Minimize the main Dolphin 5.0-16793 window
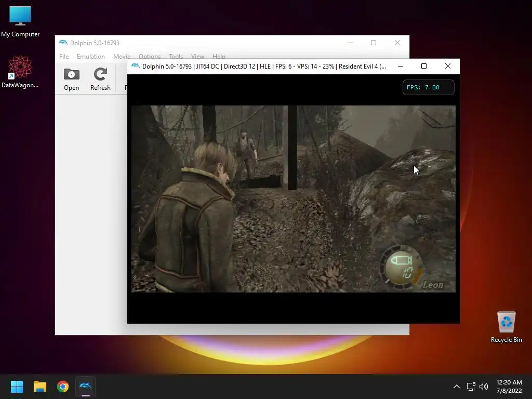 pyautogui.click(x=350, y=43)
